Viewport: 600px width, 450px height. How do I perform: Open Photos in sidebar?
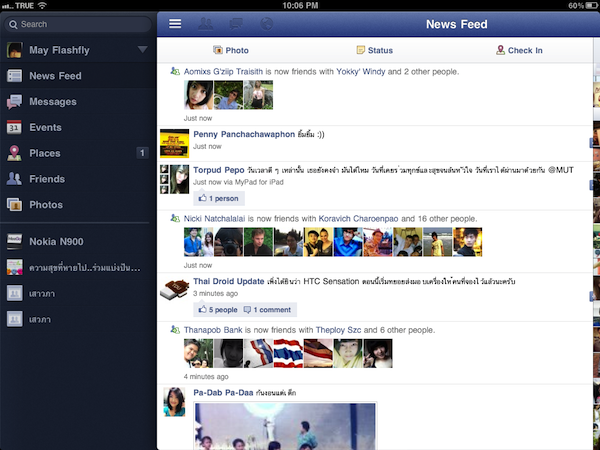[46, 205]
